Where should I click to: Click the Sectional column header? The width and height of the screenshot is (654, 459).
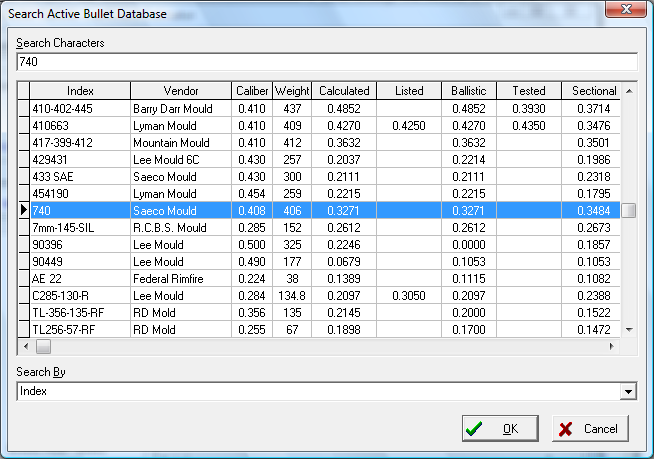click(x=591, y=91)
